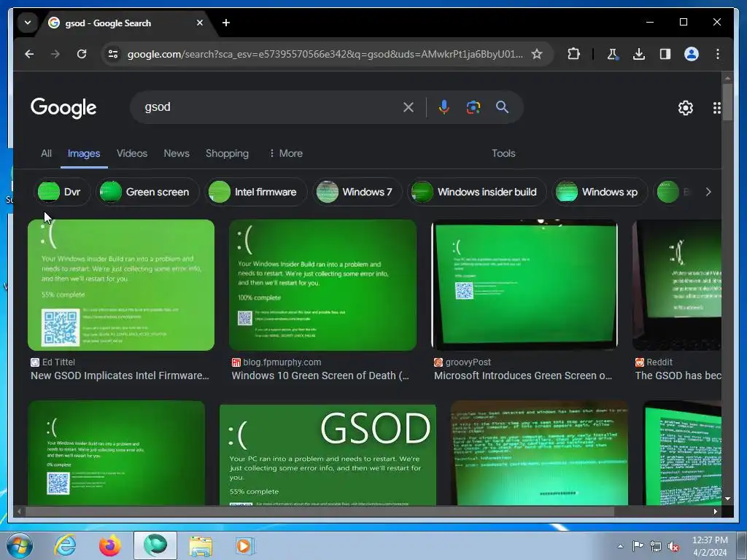Image resolution: width=747 pixels, height=560 pixels.
Task: Open the Extensions puzzle icon
Action: (x=573, y=54)
